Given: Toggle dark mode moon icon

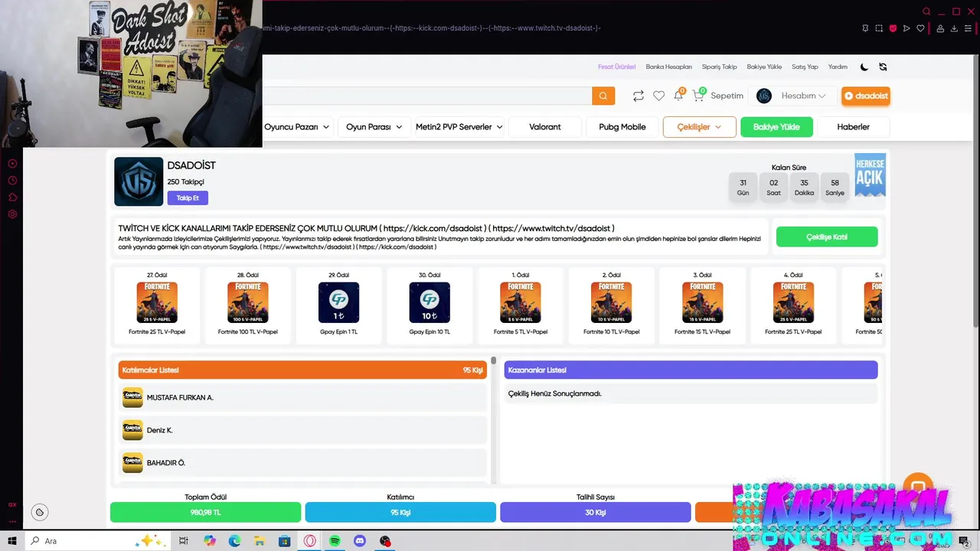Looking at the screenshot, I should tap(864, 67).
